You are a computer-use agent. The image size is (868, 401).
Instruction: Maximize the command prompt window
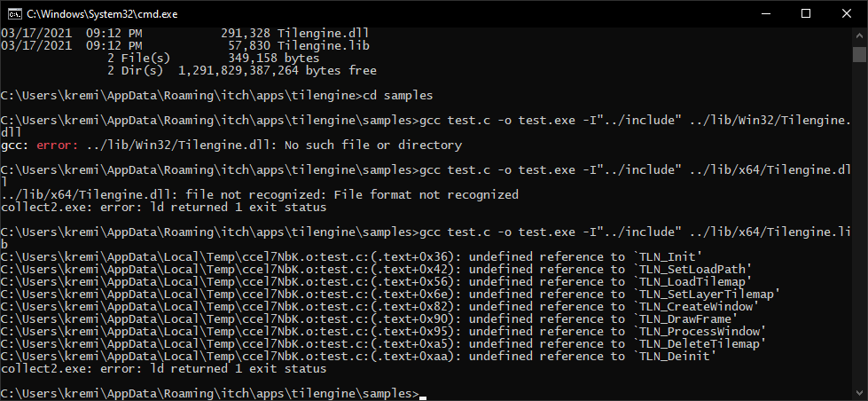pos(806,14)
